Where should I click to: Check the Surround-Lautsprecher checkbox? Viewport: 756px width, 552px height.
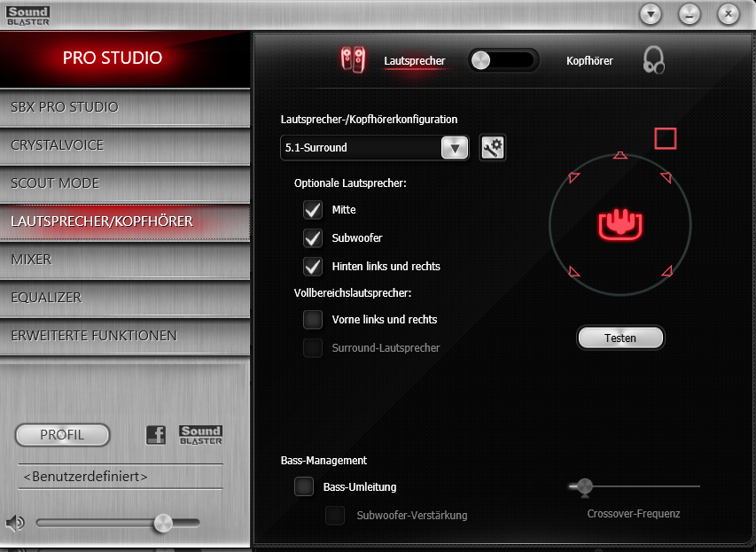[313, 347]
